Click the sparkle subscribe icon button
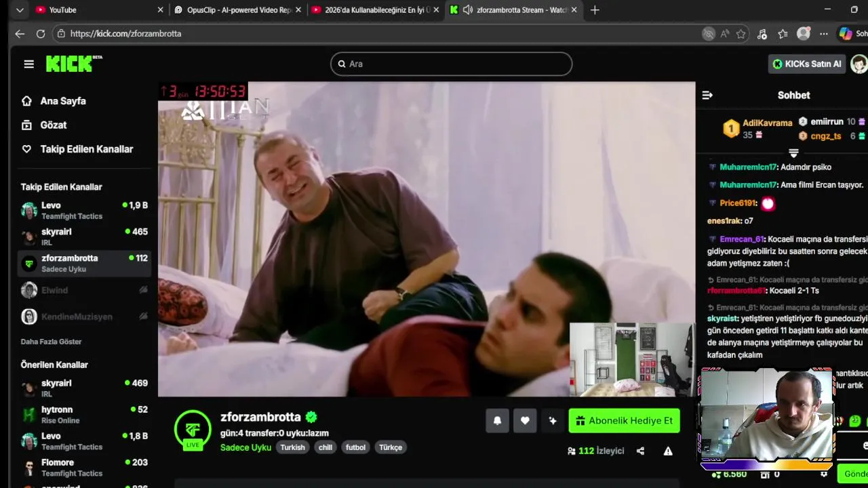This screenshot has height=488, width=868. click(553, 421)
